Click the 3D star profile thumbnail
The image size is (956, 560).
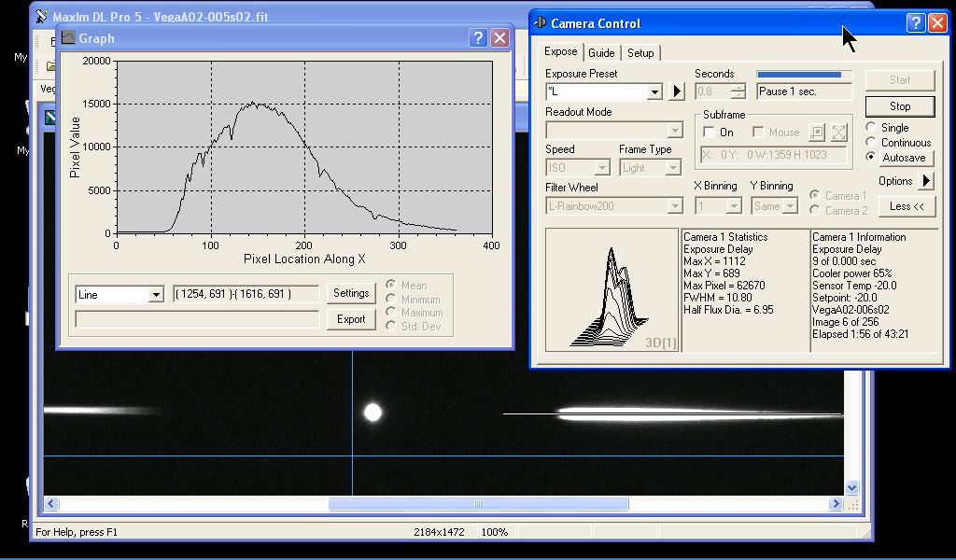[612, 290]
